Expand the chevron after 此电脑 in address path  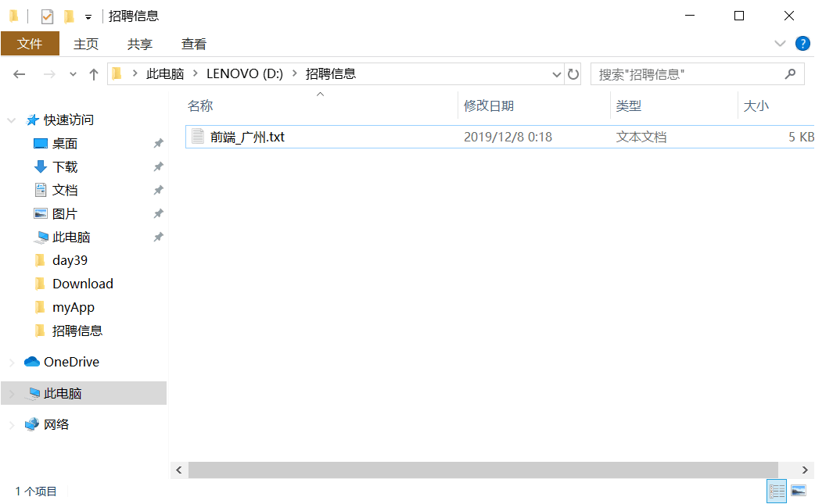coord(196,73)
